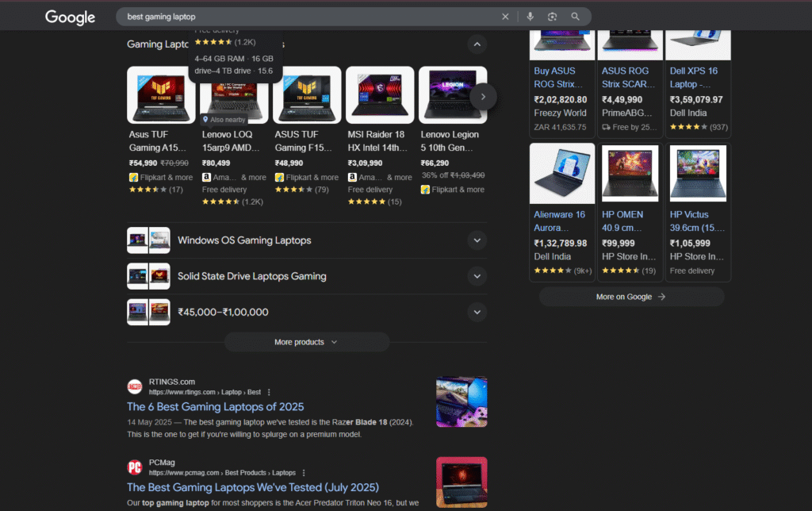
Task: Open MSI Raider 18 HX product image
Action: coord(380,95)
